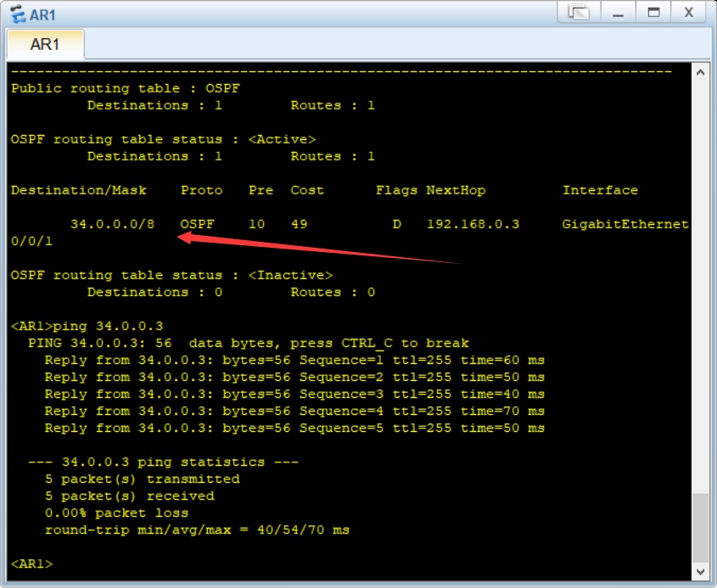The image size is (717, 588).
Task: Click the scrollbar up arrow
Action: coord(700,73)
